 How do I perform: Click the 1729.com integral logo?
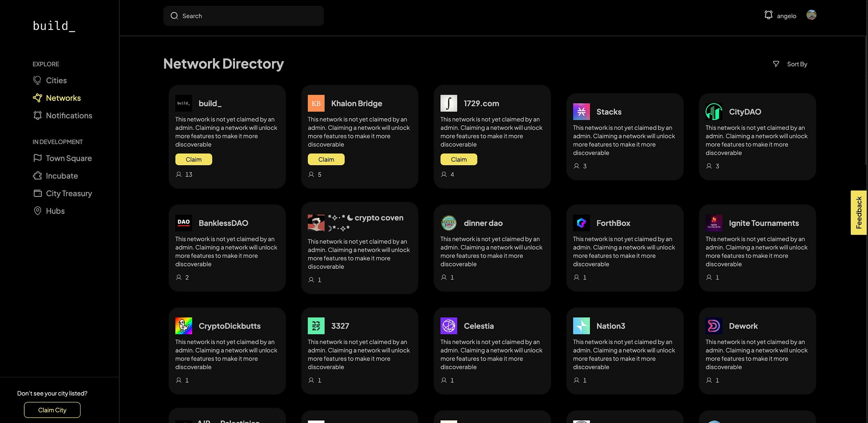tap(449, 103)
